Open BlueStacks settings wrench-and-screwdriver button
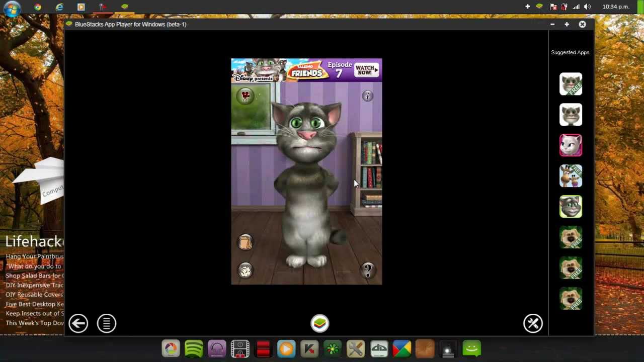 [x=533, y=323]
